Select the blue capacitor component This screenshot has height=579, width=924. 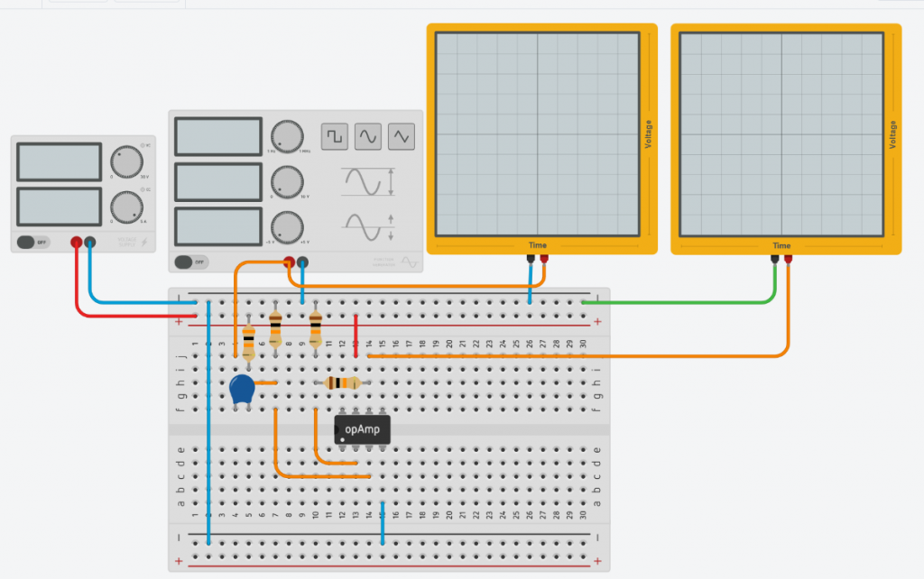[x=241, y=390]
